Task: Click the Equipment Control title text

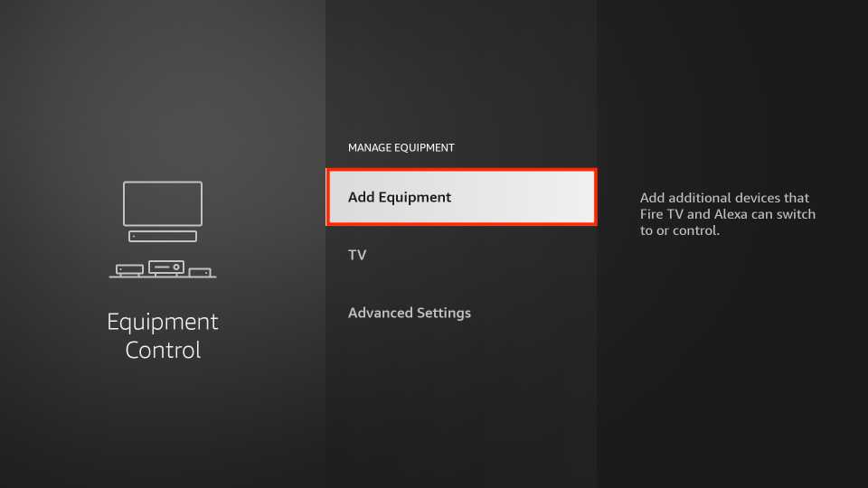Action: 163,336
